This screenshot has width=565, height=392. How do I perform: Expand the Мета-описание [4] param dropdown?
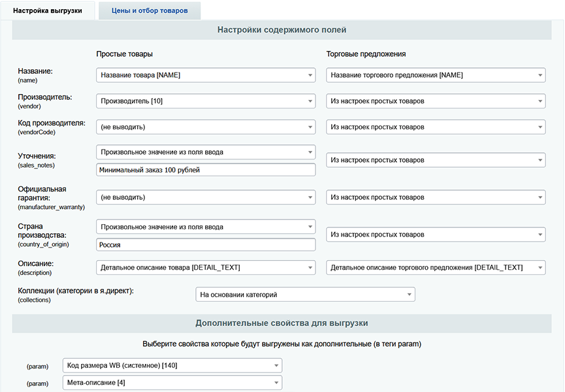point(172,383)
